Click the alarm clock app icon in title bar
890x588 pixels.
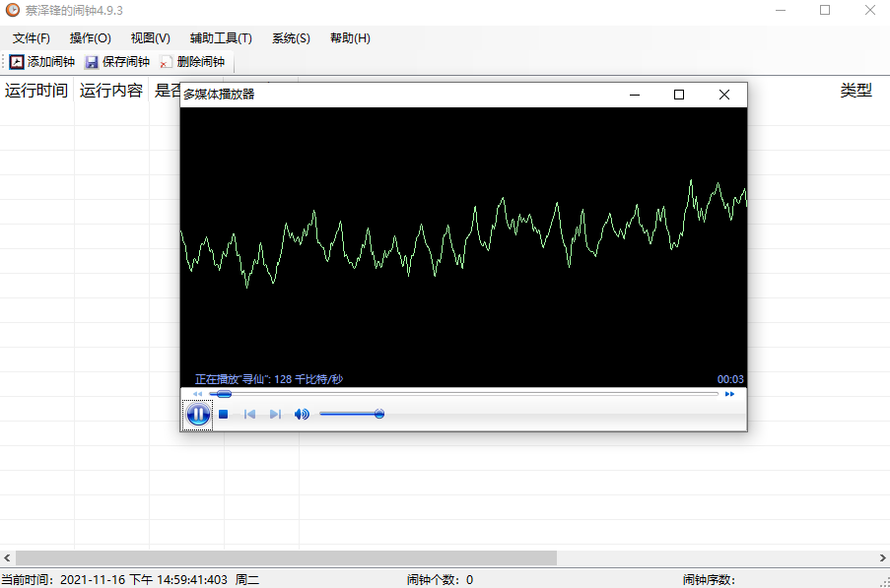(13, 10)
